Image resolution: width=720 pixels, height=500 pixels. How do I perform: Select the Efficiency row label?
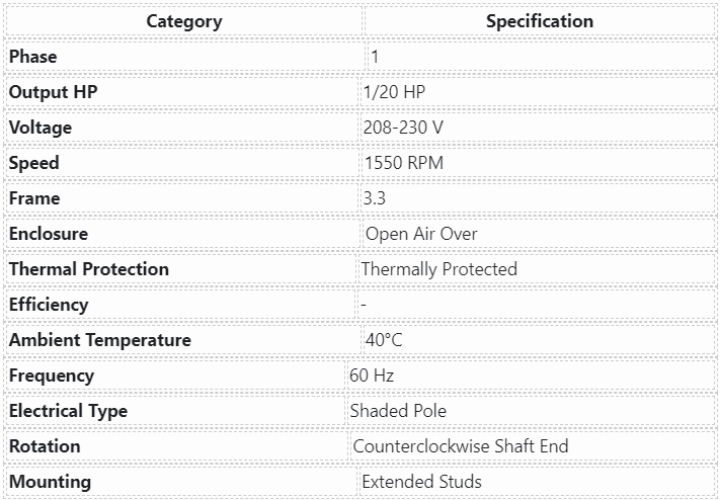[x=48, y=305]
